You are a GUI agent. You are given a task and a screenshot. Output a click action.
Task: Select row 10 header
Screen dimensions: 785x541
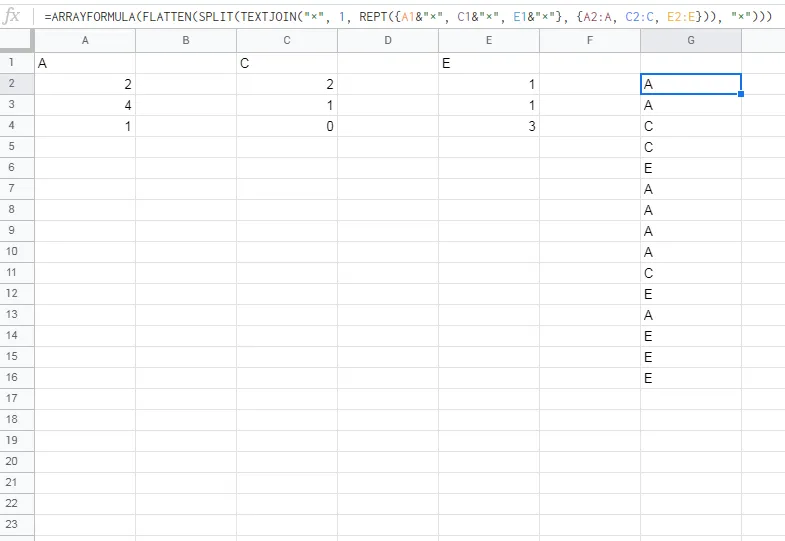(x=17, y=252)
